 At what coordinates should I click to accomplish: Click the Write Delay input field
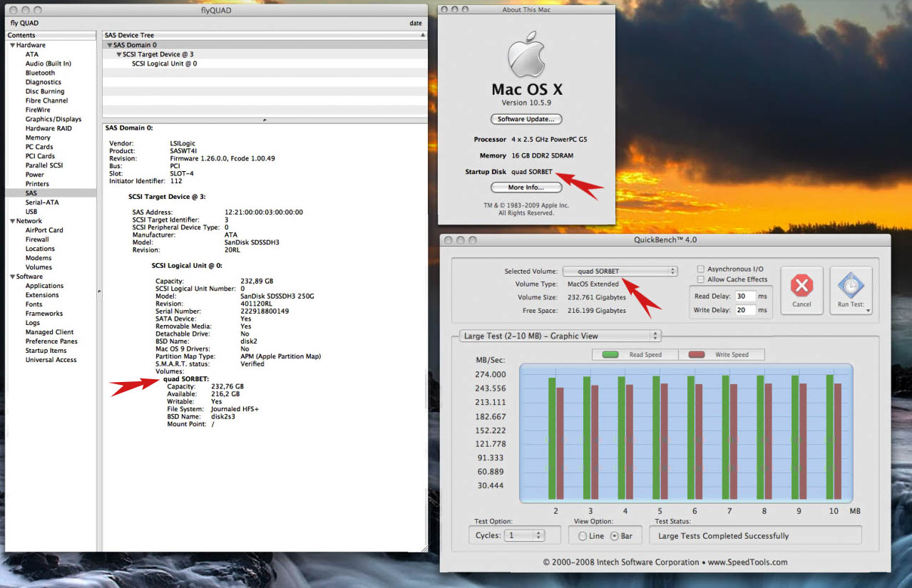click(x=744, y=310)
